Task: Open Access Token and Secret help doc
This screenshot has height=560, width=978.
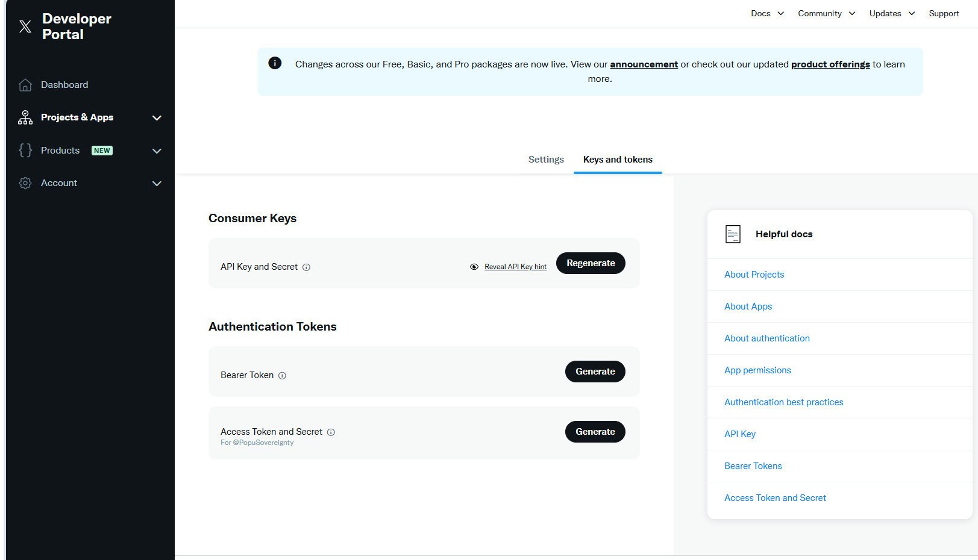Action: click(775, 498)
